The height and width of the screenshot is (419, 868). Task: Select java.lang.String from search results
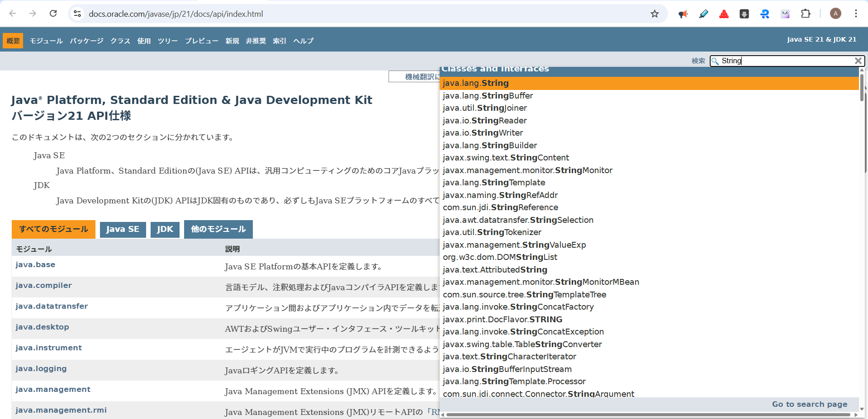point(476,83)
